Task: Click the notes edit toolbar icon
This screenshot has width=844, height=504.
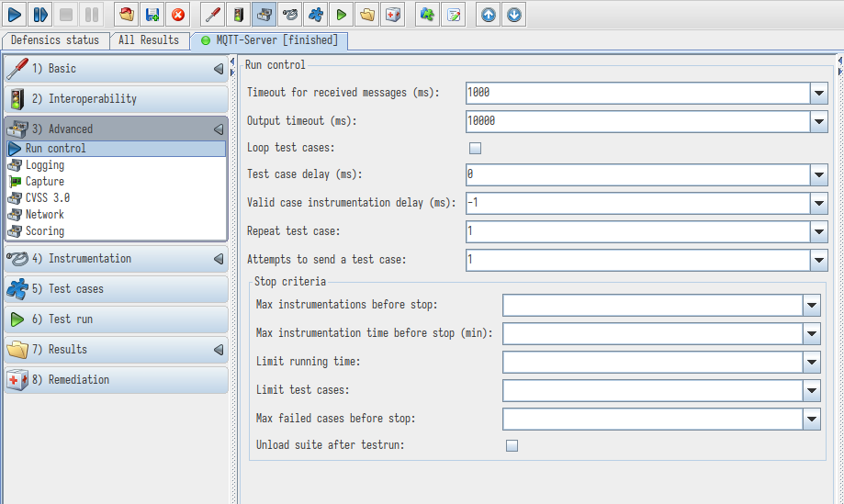Action: (454, 15)
